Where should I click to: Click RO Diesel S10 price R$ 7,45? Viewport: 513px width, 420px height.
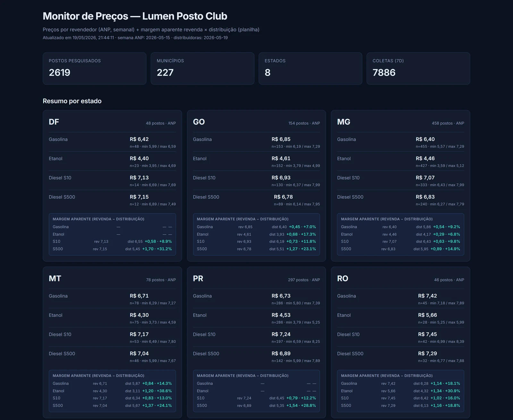coord(427,334)
